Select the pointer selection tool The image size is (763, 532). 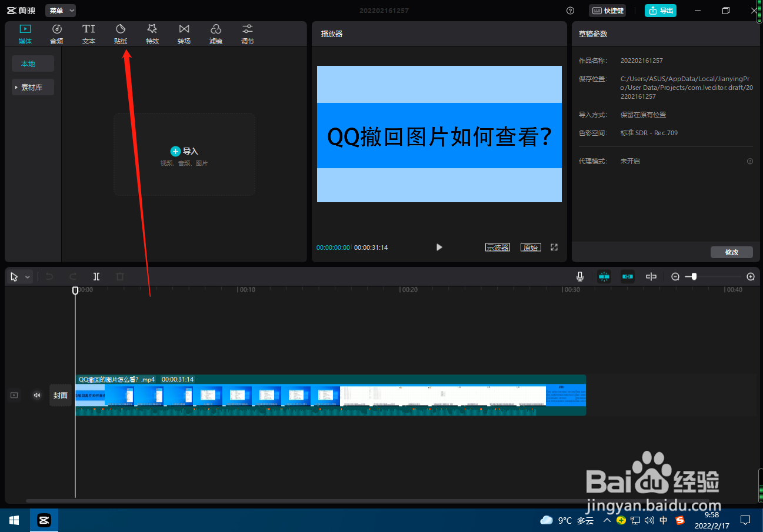point(14,277)
